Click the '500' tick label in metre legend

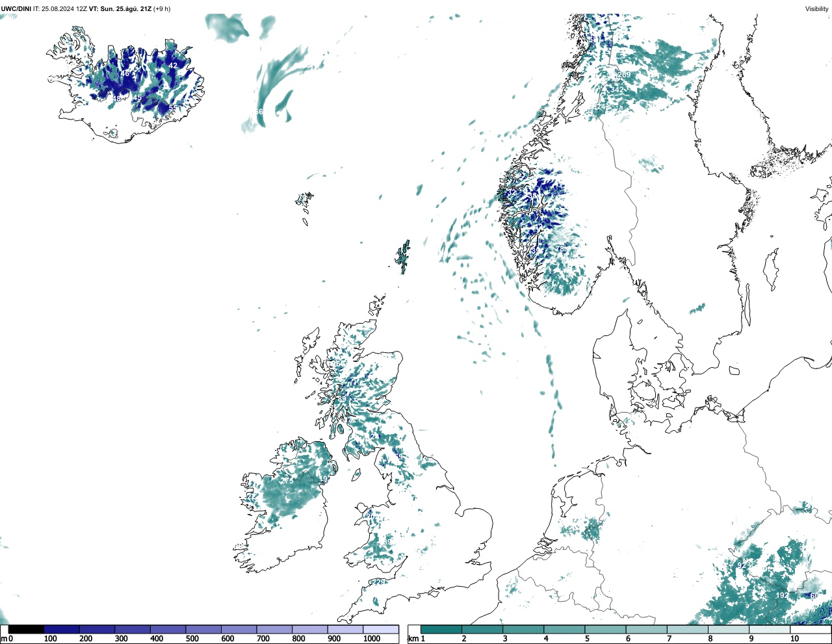(192, 639)
